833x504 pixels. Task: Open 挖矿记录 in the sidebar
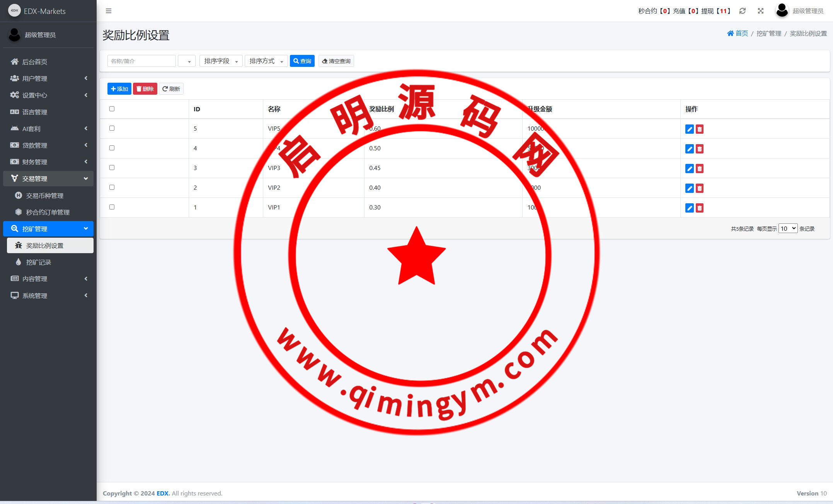pyautogui.click(x=38, y=262)
